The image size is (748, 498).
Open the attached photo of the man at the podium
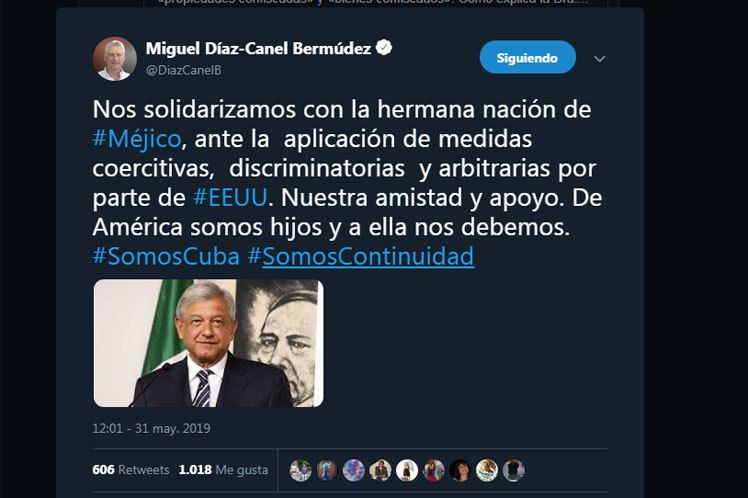pos(208,343)
